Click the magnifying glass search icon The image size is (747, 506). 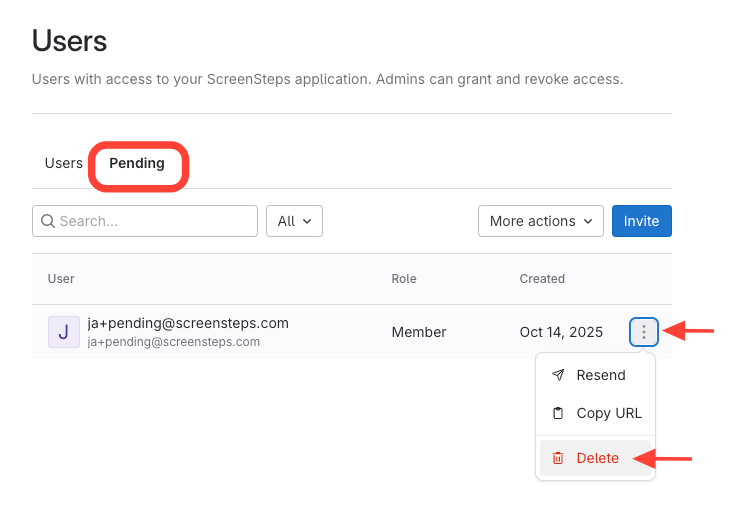[x=47, y=221]
